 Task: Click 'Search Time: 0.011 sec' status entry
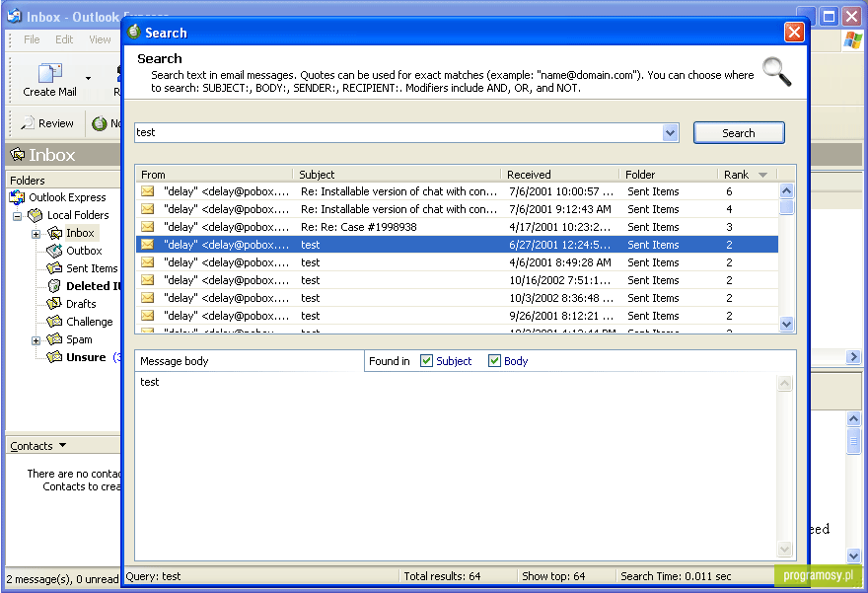click(676, 576)
